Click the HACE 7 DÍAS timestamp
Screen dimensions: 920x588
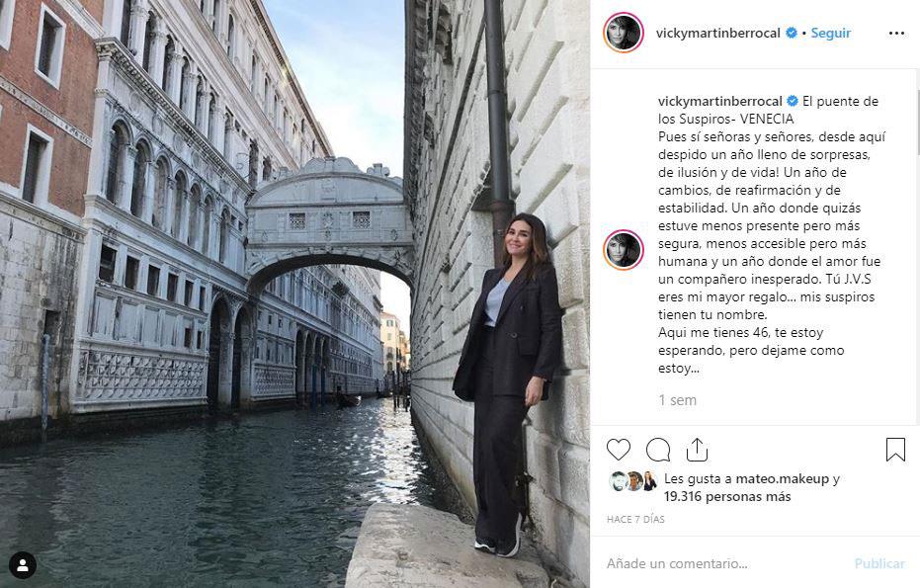click(635, 520)
